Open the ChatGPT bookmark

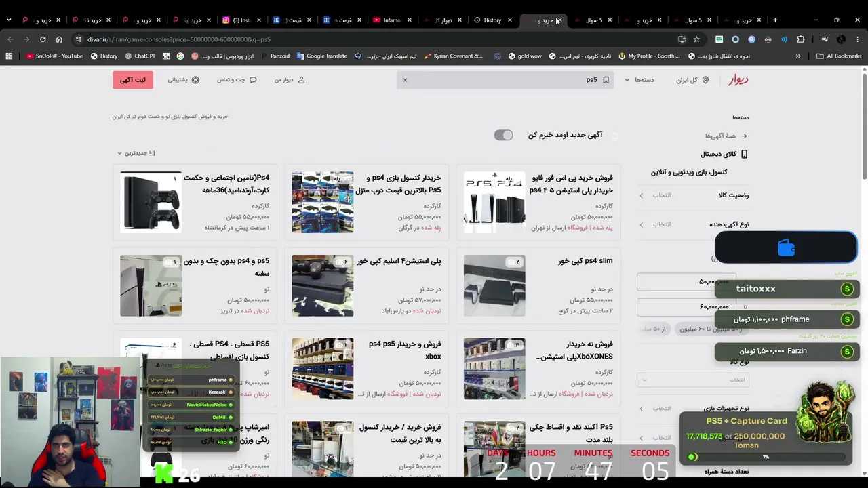coord(140,56)
